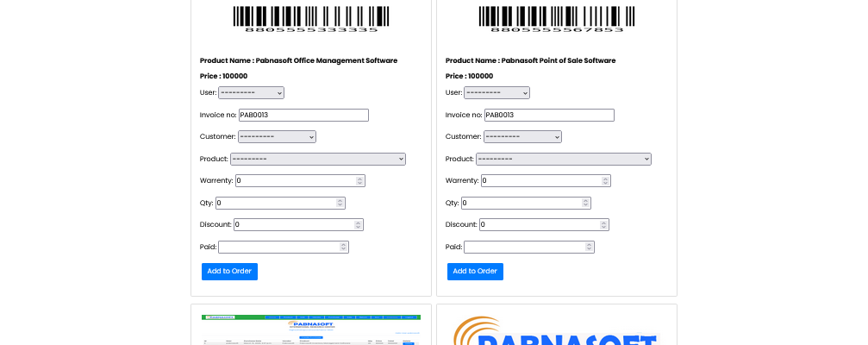Use Warrenty spinner arrows in Office Management card

coord(359,180)
